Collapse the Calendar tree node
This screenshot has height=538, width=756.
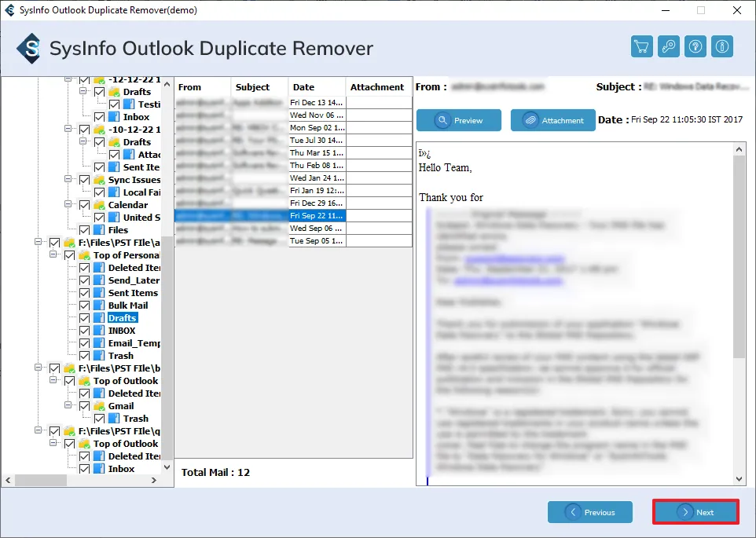68,204
